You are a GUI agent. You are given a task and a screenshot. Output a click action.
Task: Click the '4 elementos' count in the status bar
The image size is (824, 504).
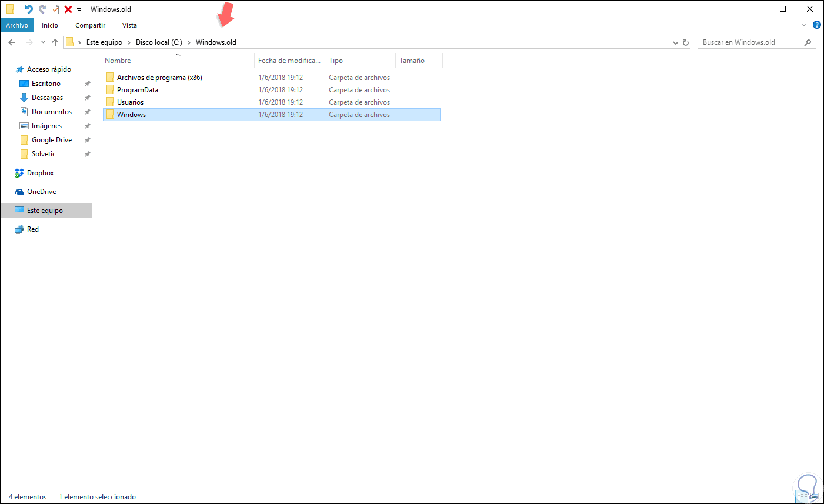(x=28, y=497)
